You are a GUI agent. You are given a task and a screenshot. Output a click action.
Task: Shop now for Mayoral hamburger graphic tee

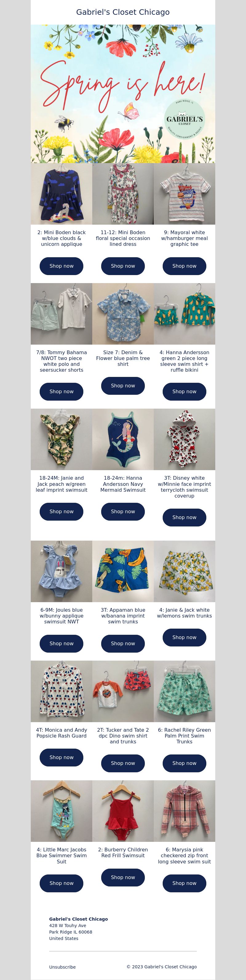[184, 266]
